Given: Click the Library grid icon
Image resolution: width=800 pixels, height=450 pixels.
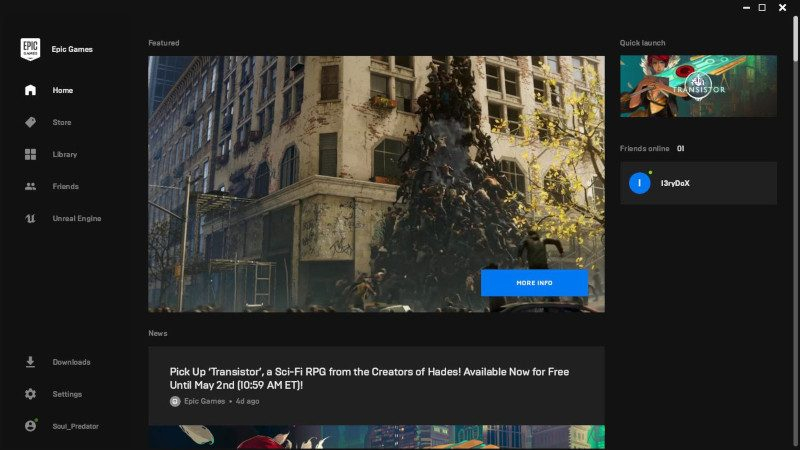Looking at the screenshot, I should click(x=31, y=155).
